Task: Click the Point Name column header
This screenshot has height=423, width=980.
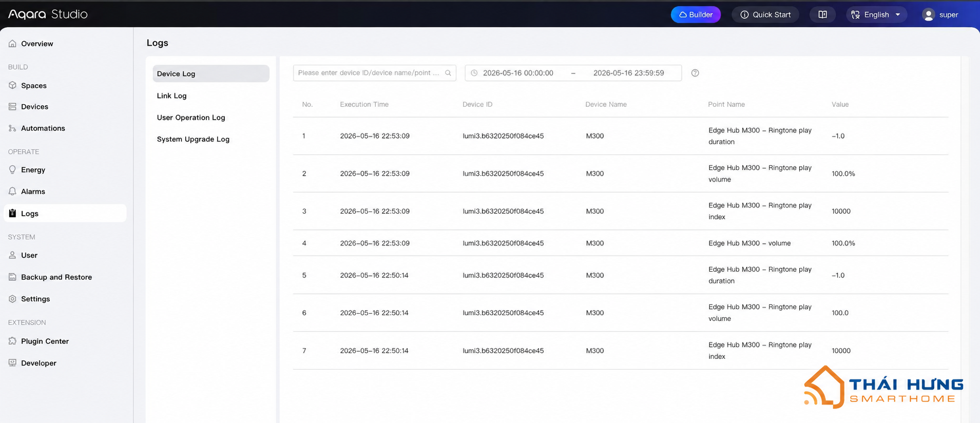Action: coord(726,104)
